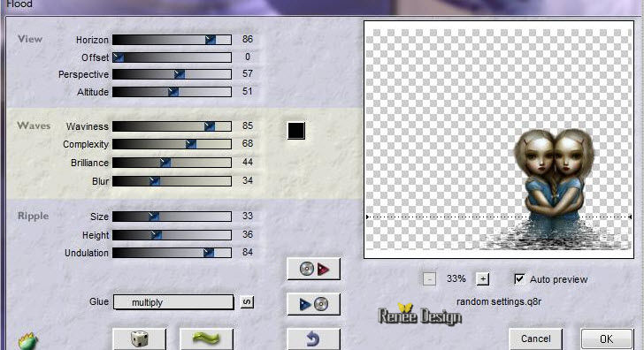Click the disc-to-red-arrow load preset button

point(313,270)
